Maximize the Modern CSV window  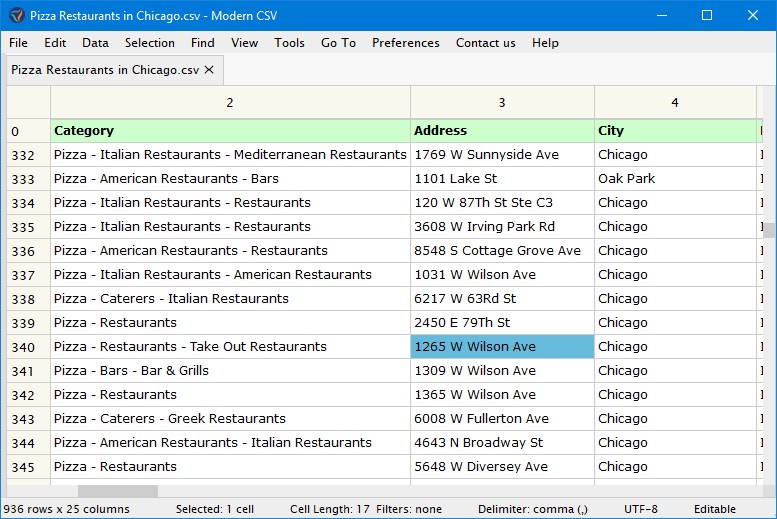click(707, 15)
